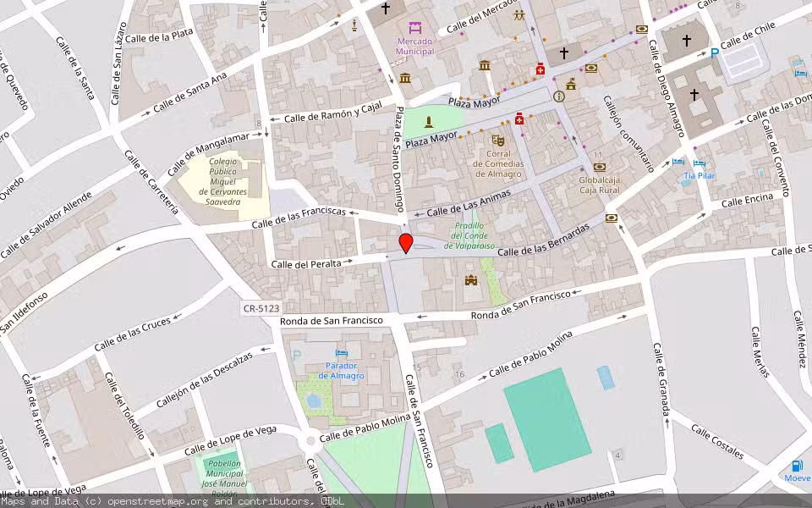Click the parking icon at Parador de Almagro

pos(298,353)
